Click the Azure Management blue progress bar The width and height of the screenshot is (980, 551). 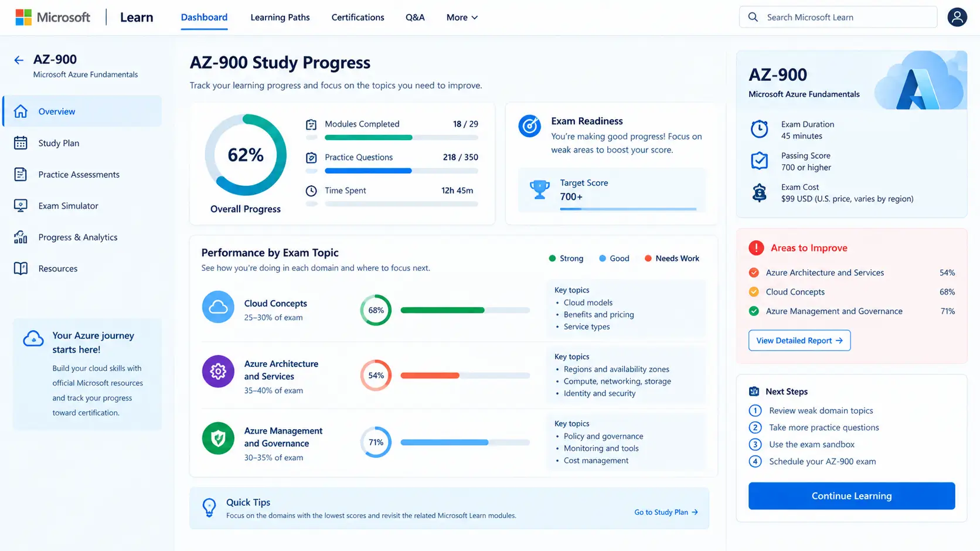tap(465, 443)
